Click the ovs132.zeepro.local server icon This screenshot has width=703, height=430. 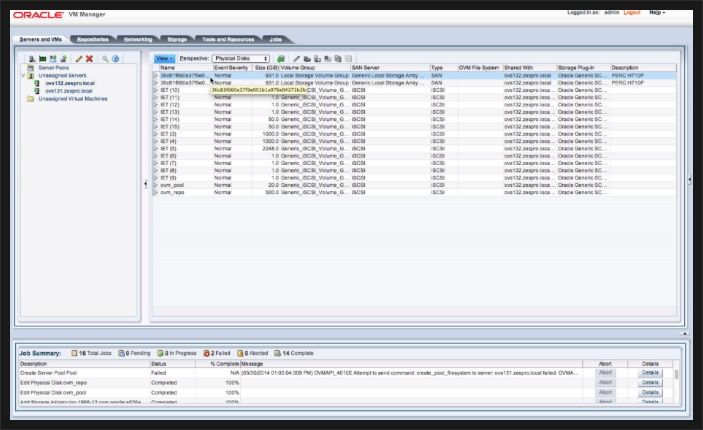coord(37,83)
